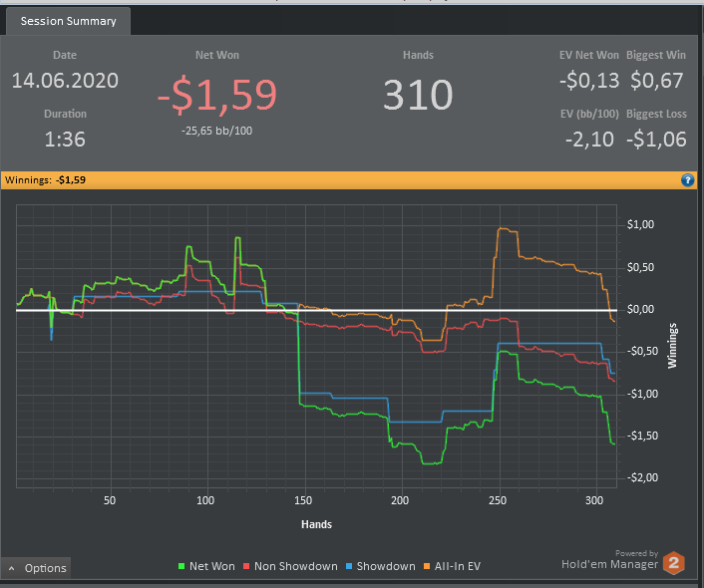Click the Winnings orange header bar
The height and width of the screenshot is (588, 704).
click(x=349, y=180)
